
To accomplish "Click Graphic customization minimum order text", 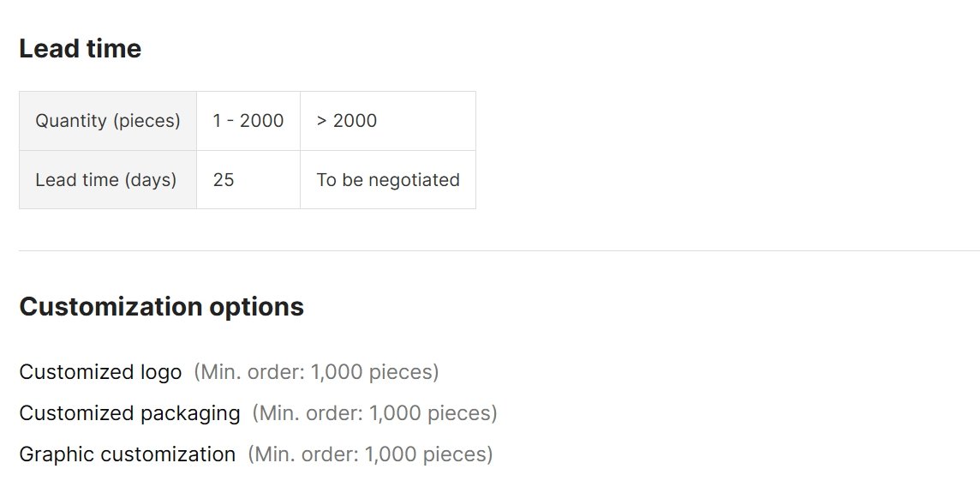I will (370, 454).
